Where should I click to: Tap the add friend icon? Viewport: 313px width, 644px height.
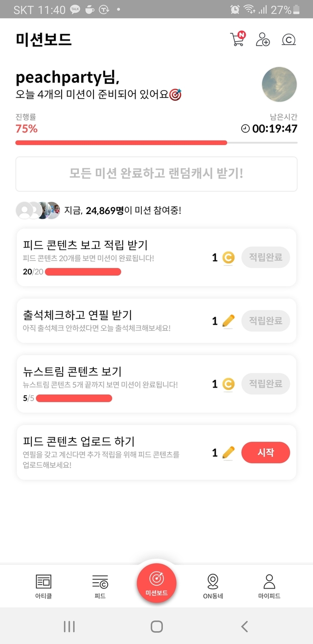263,40
